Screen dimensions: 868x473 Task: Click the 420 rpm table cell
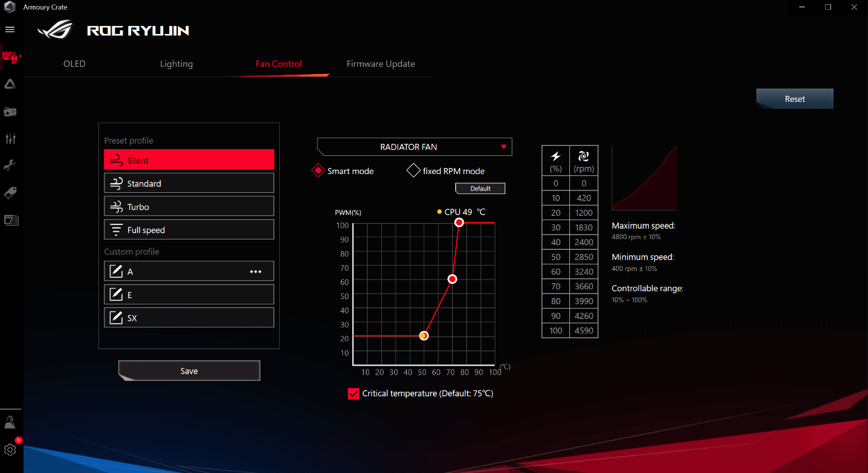tap(584, 198)
